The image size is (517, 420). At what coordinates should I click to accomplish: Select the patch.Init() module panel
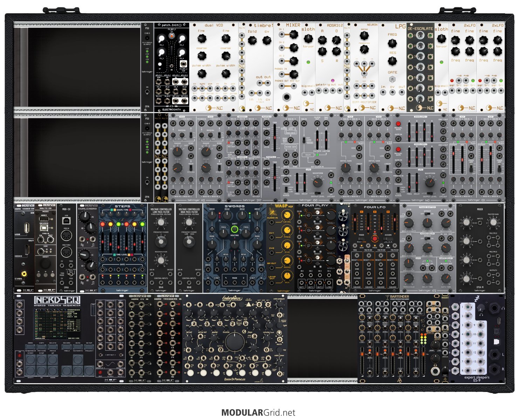pos(172,67)
